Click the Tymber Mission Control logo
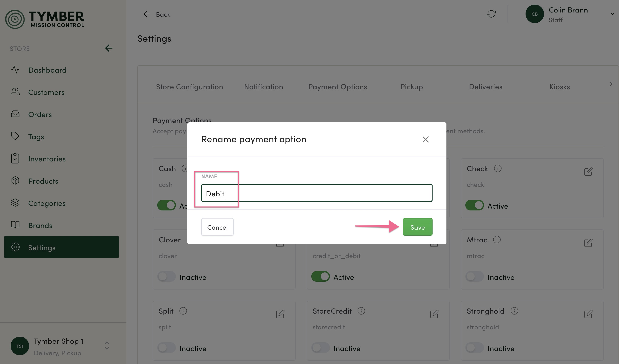The image size is (619, 364). point(45,19)
